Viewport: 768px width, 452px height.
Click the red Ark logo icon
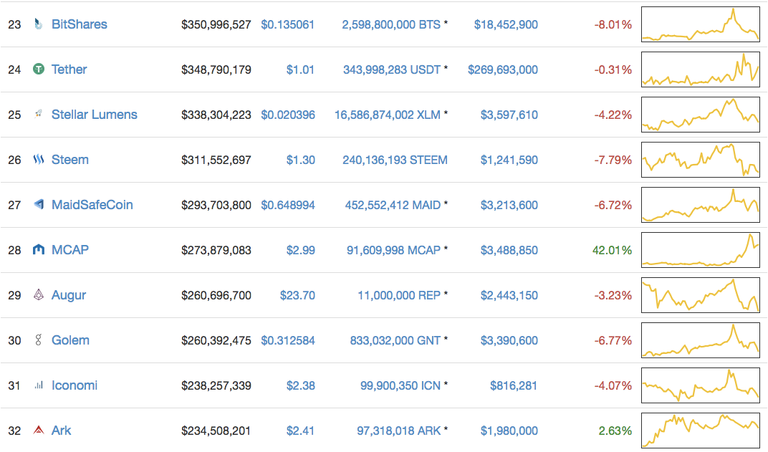38,431
